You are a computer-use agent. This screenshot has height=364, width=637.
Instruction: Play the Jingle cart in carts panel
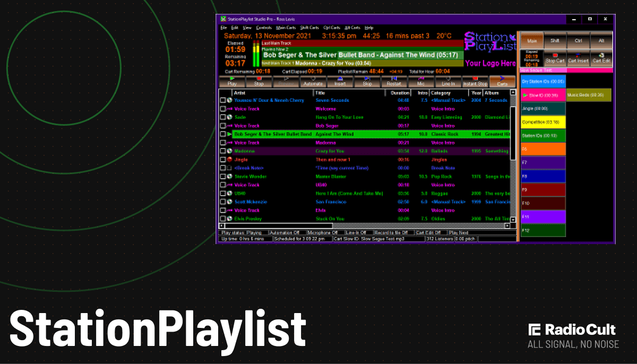(x=543, y=109)
